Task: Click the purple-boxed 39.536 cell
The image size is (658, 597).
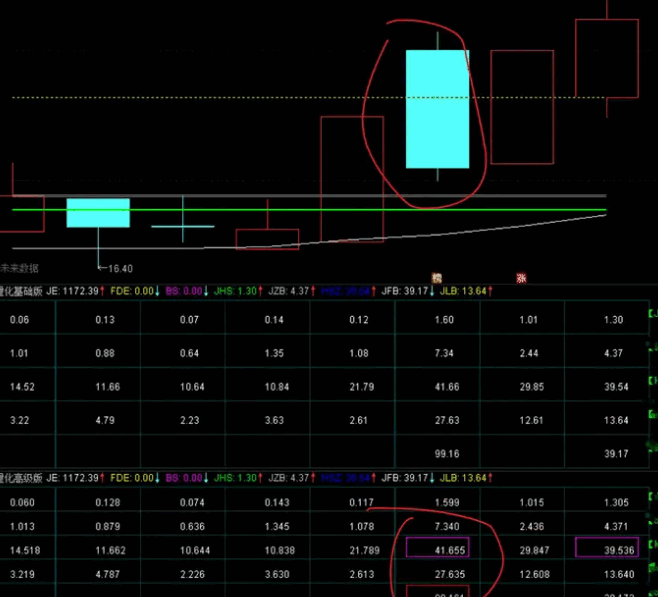Action: [607, 547]
